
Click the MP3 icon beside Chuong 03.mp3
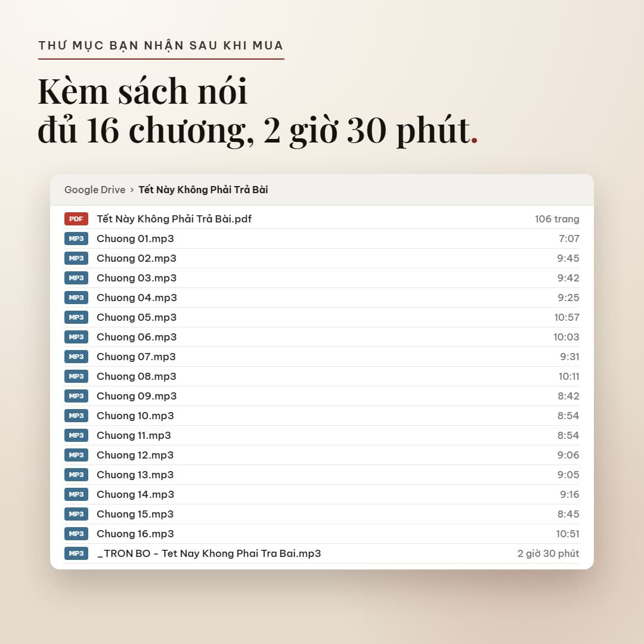(76, 278)
